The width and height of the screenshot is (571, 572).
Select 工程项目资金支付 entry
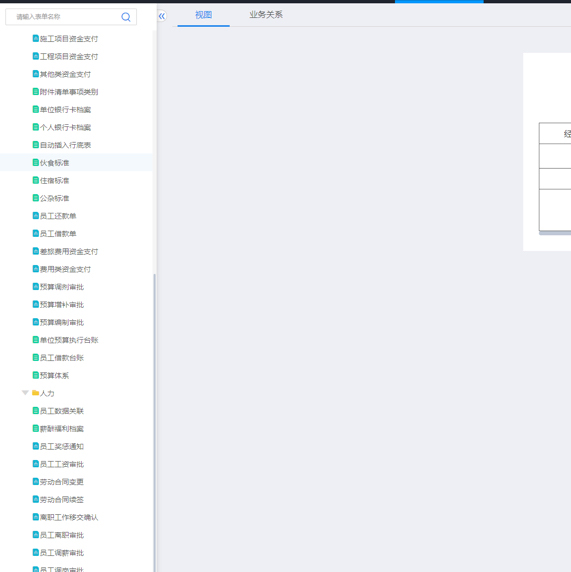[x=69, y=57]
